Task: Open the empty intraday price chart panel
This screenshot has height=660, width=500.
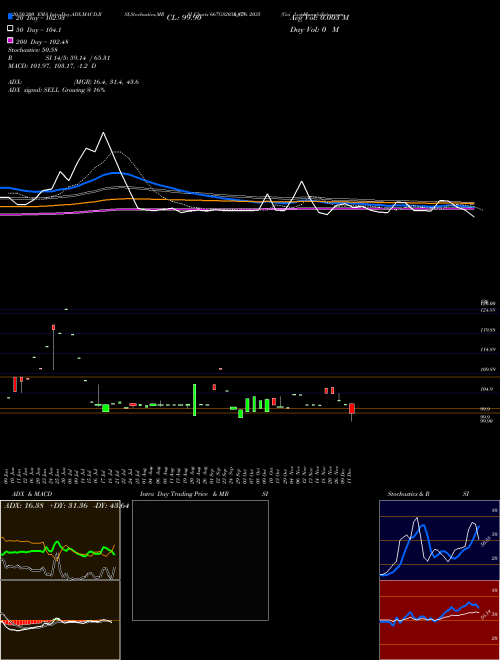Action: coord(200,560)
